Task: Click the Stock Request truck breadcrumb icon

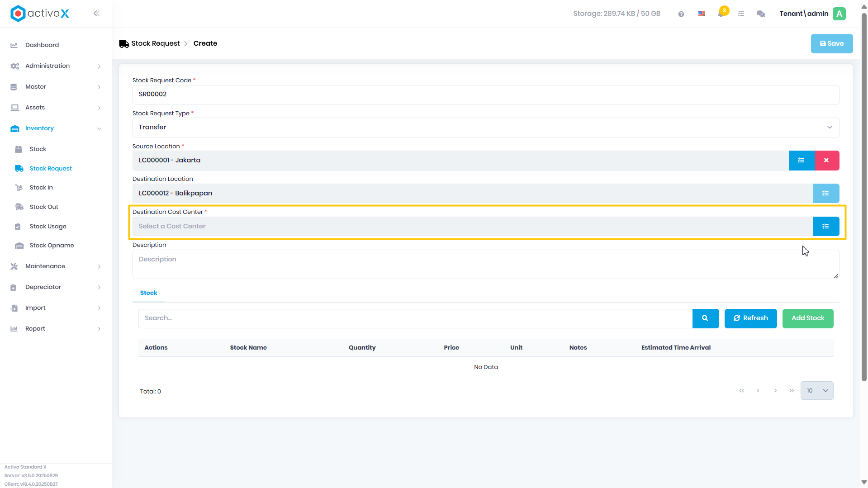Action: click(124, 44)
